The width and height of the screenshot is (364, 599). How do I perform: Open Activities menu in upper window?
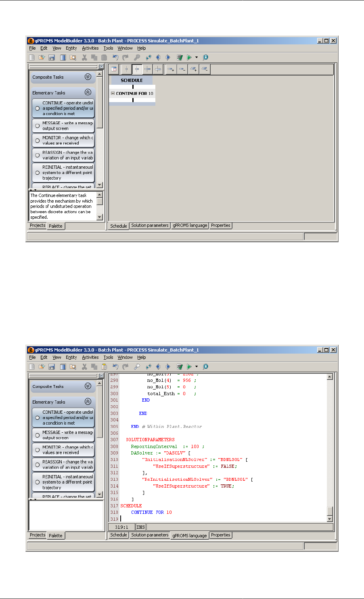[90, 48]
